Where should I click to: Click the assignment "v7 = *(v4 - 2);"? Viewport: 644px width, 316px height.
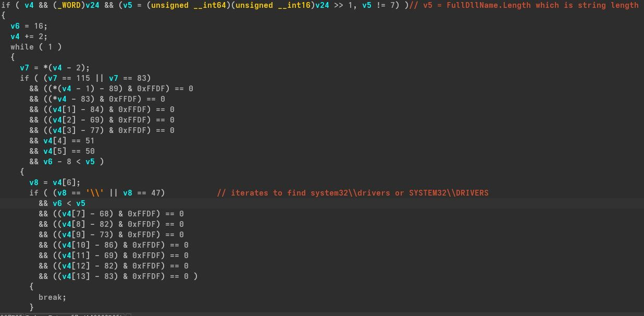[55, 68]
